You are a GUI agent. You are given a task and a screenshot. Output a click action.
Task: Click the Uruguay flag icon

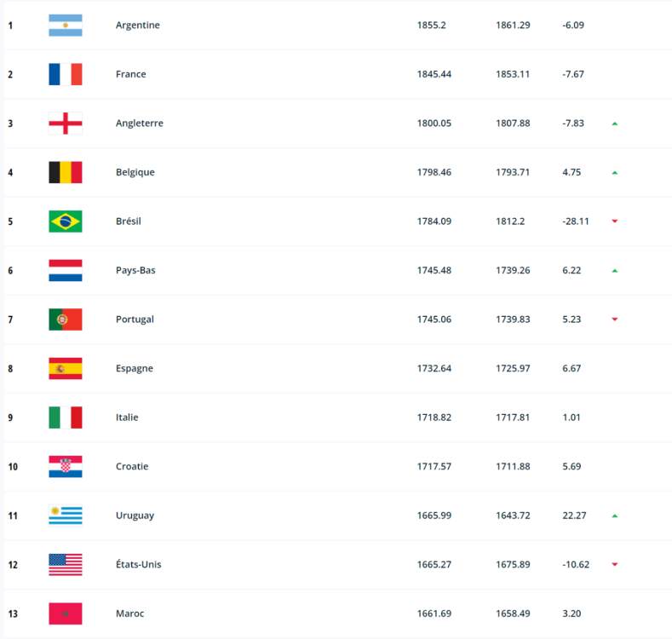tap(66, 515)
